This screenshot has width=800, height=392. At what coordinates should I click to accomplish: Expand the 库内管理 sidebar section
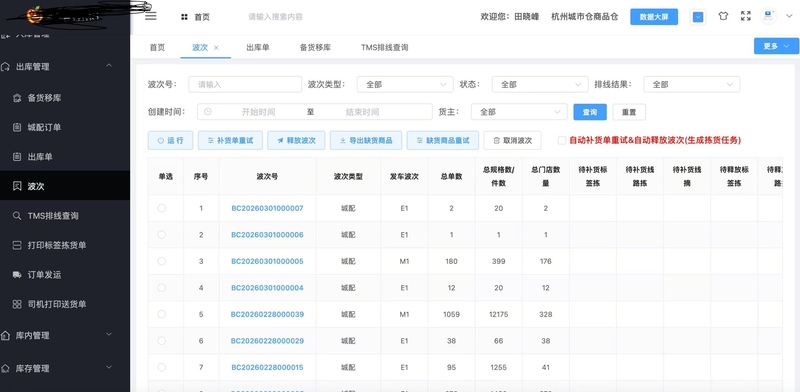(x=109, y=335)
